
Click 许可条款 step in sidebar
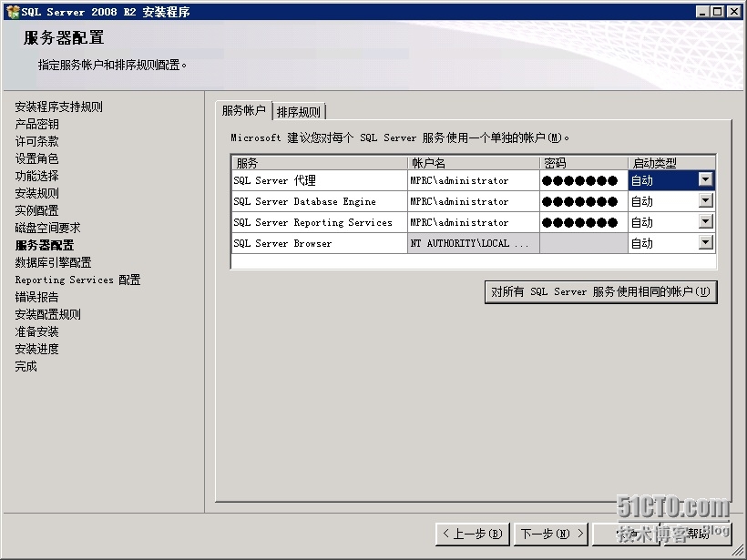coord(36,141)
